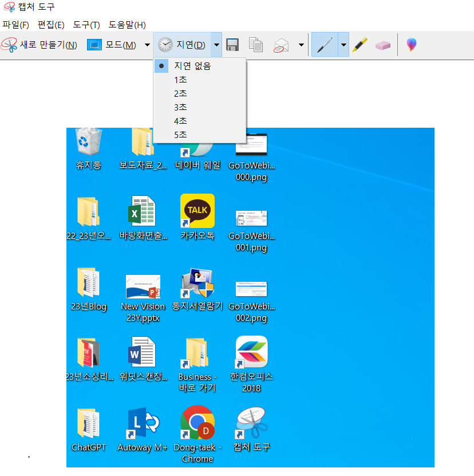Viewport: 474px width, 476px height.
Task: Click the 바탕화면출... Excel file icon
Action: pyautogui.click(x=142, y=211)
